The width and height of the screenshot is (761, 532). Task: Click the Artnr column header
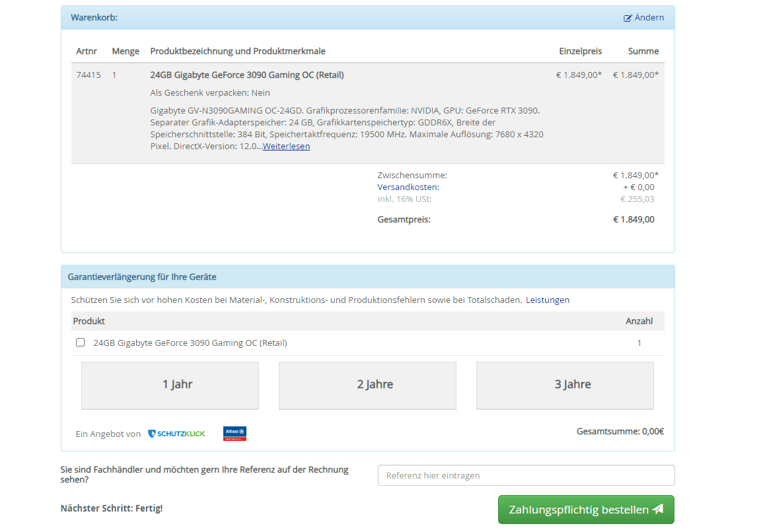tap(87, 51)
